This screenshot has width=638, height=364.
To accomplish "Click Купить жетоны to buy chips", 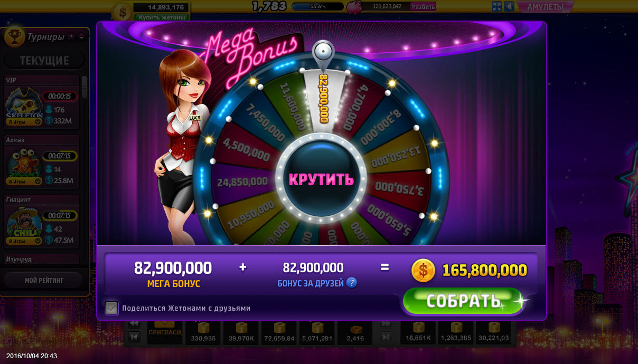I will point(162,17).
